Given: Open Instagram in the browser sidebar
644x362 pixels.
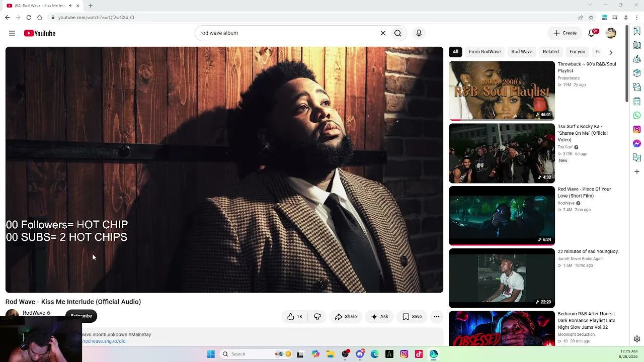Looking at the screenshot, I should [637, 130].
